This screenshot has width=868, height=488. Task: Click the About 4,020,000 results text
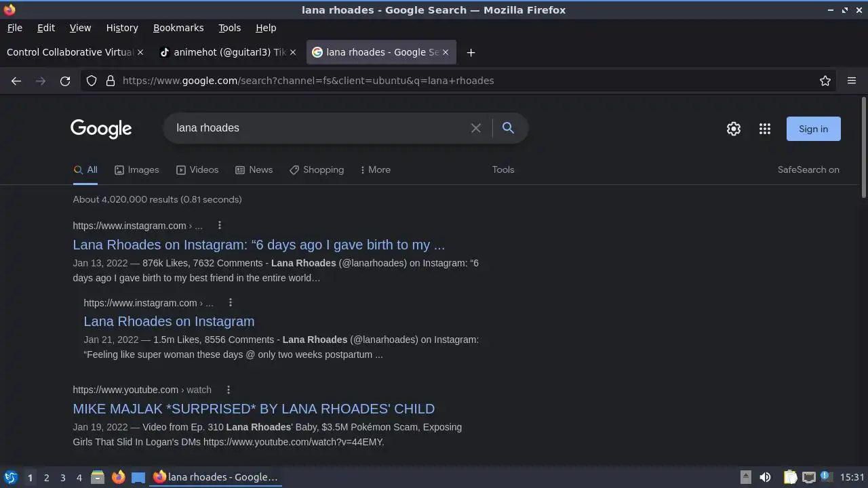coord(157,199)
